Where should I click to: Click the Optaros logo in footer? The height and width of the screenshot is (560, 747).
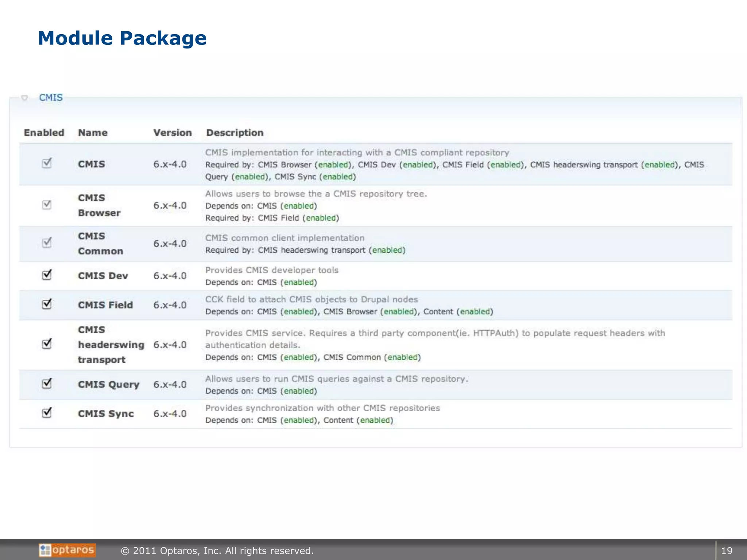[x=67, y=550]
